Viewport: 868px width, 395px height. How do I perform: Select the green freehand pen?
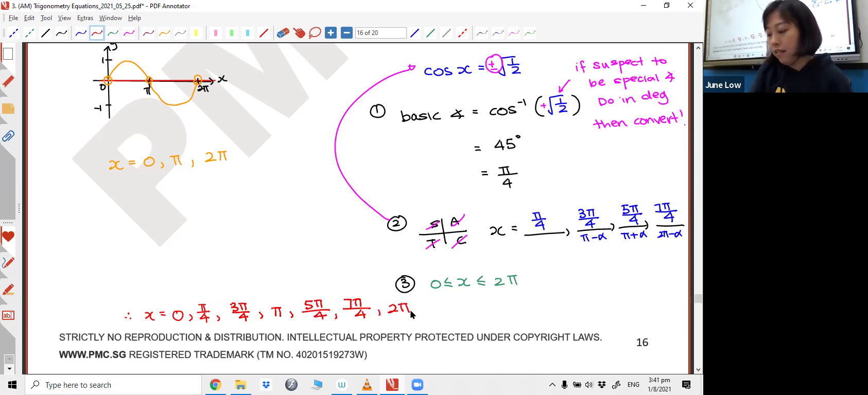click(x=113, y=33)
